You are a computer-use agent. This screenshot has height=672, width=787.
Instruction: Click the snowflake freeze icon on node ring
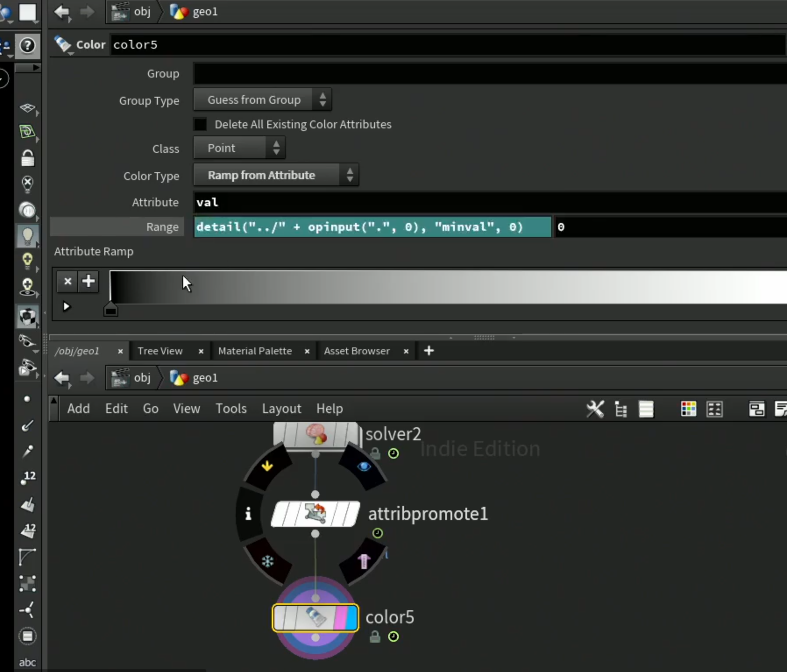(x=267, y=561)
